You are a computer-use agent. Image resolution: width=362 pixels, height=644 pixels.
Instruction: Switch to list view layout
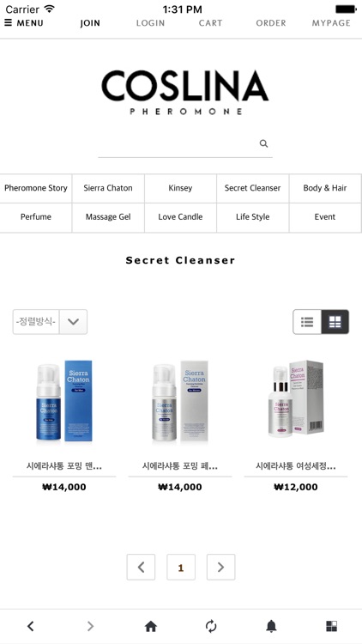point(307,322)
